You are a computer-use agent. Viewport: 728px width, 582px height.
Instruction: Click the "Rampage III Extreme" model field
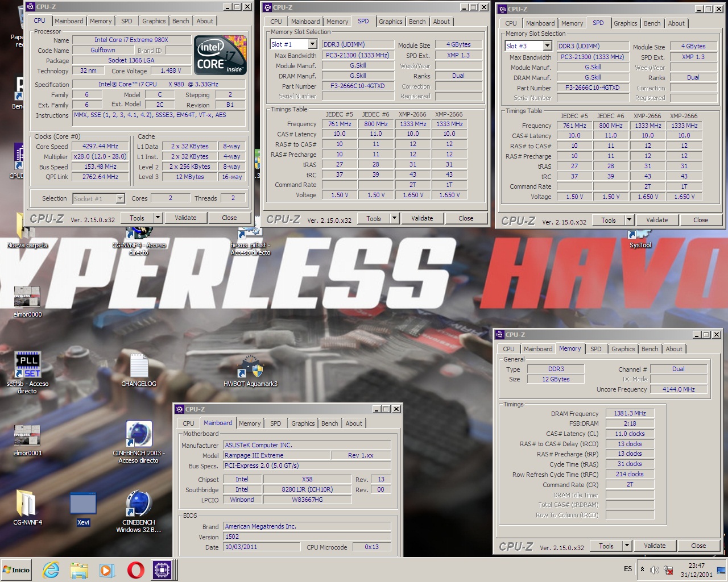[x=276, y=455]
